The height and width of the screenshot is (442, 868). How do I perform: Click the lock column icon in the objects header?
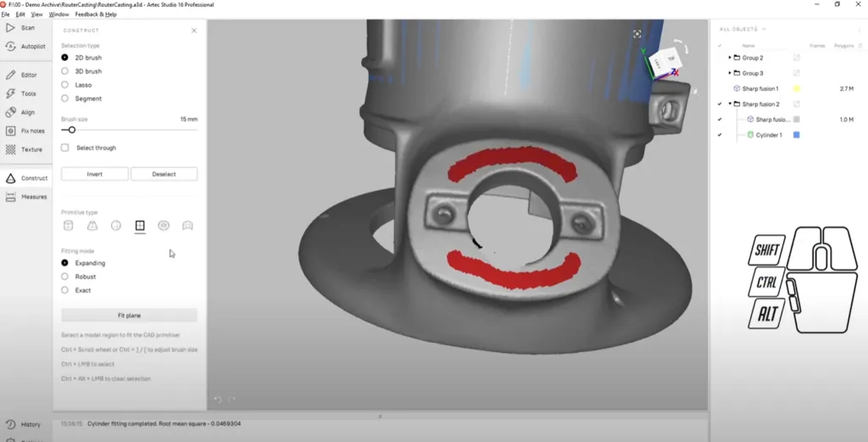pyautogui.click(x=860, y=46)
